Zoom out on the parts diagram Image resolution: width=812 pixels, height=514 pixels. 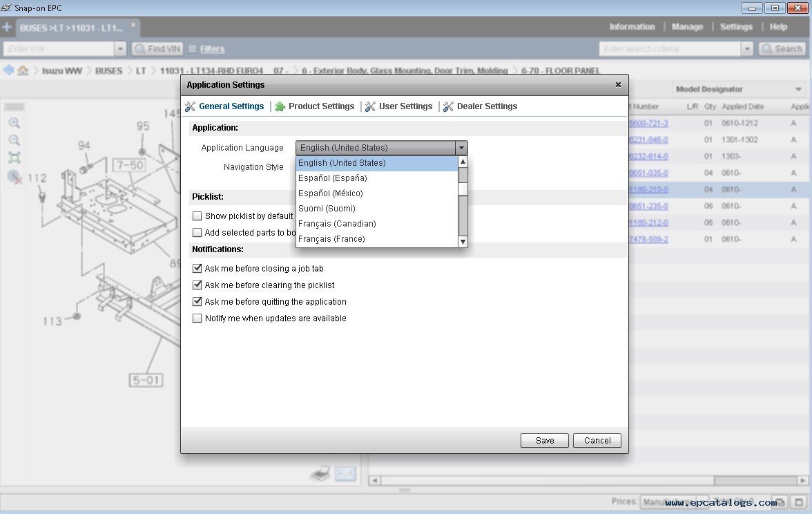[14, 140]
